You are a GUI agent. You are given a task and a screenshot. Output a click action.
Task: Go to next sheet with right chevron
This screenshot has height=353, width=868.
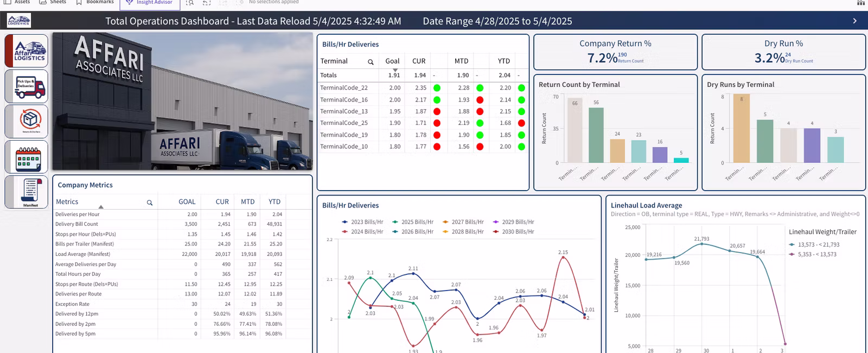[x=854, y=21]
